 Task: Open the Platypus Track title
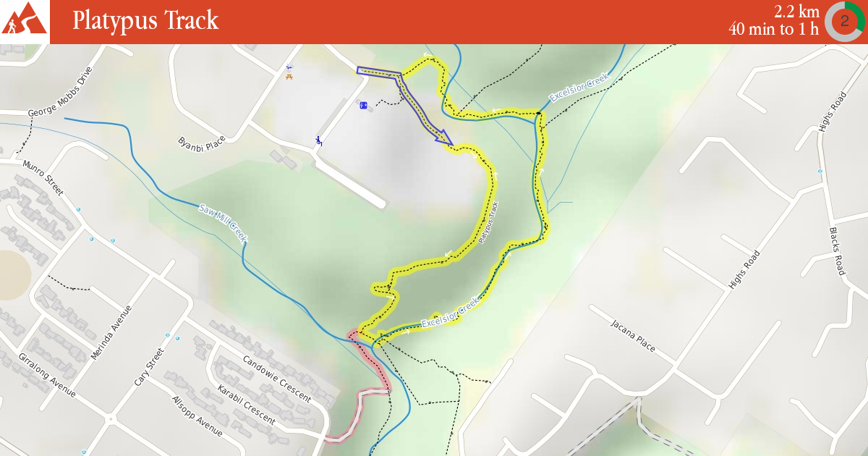pyautogui.click(x=145, y=20)
